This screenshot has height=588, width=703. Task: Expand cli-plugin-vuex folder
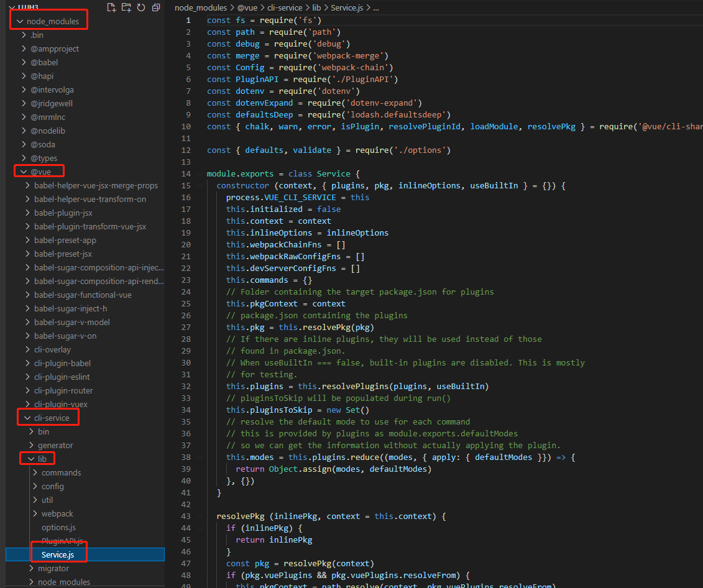pos(28,404)
